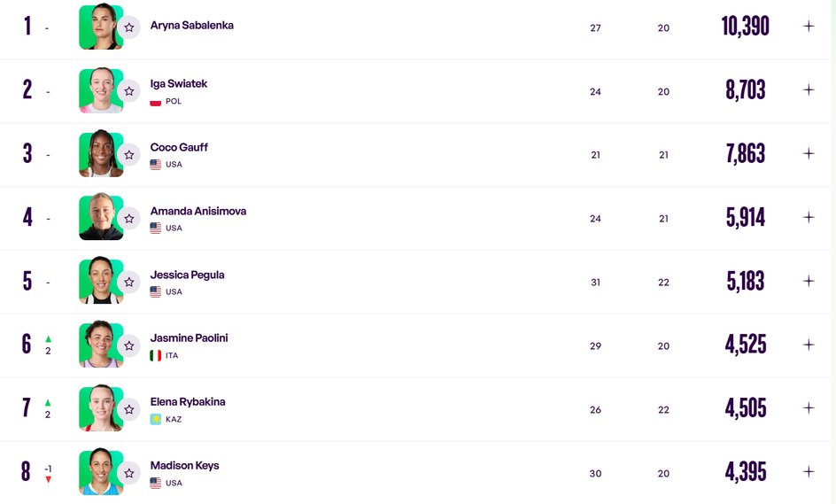This screenshot has height=504, width=836.
Task: Click the plus icon in Madison Keys' row
Action: 809,471
